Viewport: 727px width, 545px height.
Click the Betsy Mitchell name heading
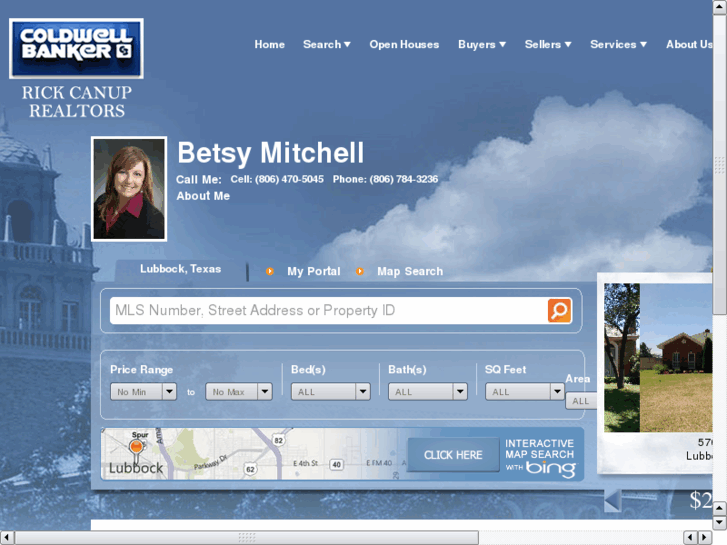tap(270, 153)
